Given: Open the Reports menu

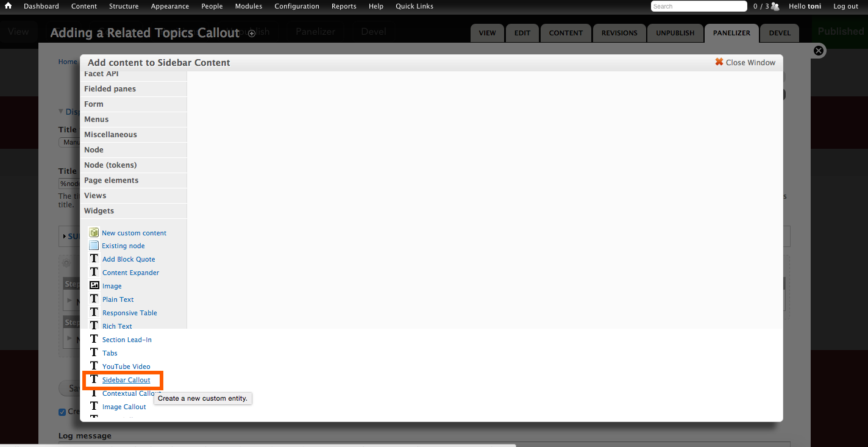Looking at the screenshot, I should tap(344, 6).
